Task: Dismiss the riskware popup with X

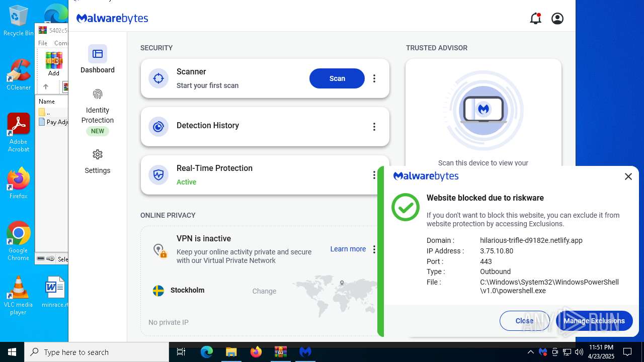Action: coord(628,176)
